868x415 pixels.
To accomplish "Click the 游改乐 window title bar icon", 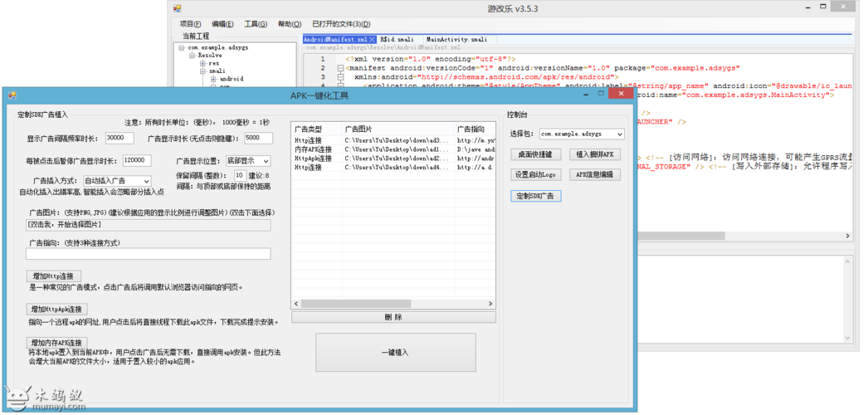I will 177,8.
